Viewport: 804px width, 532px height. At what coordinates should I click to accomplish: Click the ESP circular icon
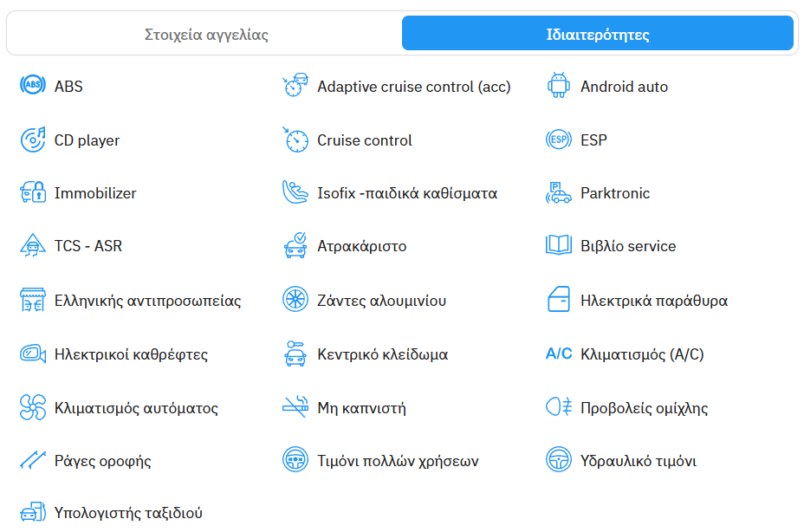coord(559,139)
